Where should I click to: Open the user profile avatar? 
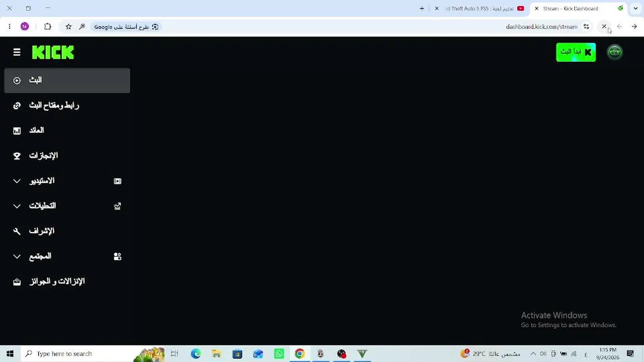(614, 52)
